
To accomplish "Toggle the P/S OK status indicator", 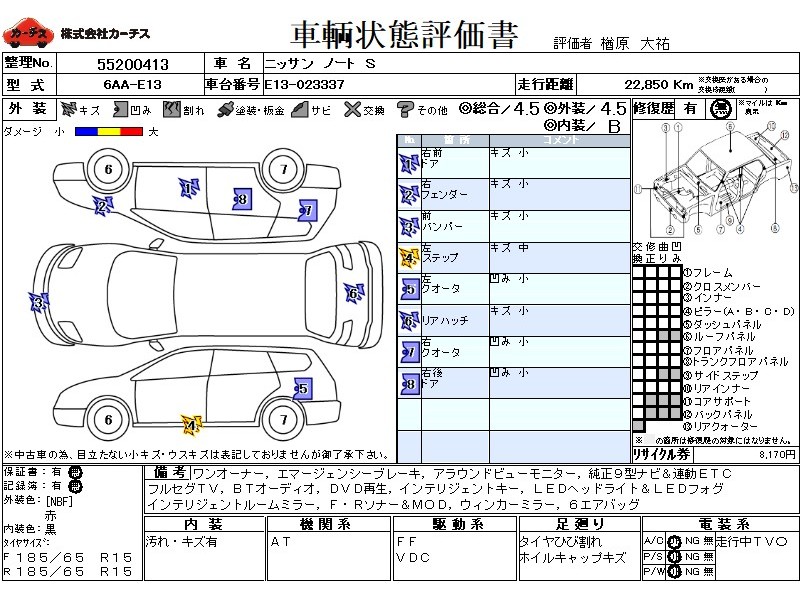I will (674, 556).
